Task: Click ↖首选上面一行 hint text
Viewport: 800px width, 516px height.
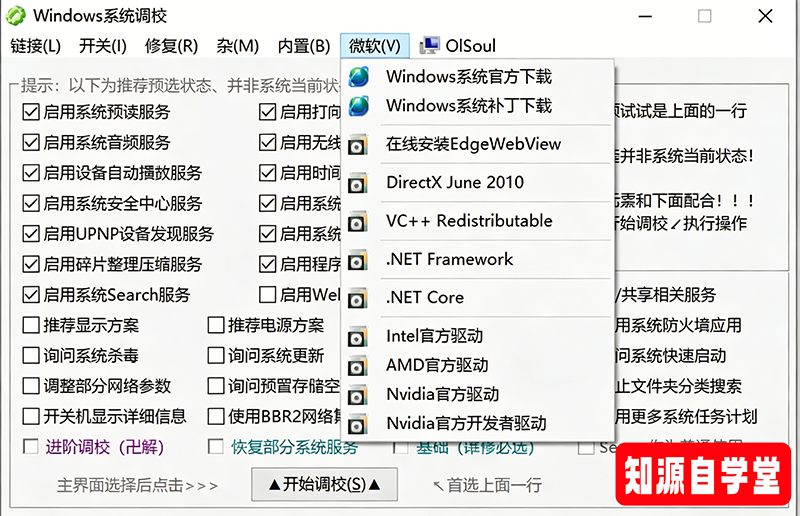Action: coord(487,485)
